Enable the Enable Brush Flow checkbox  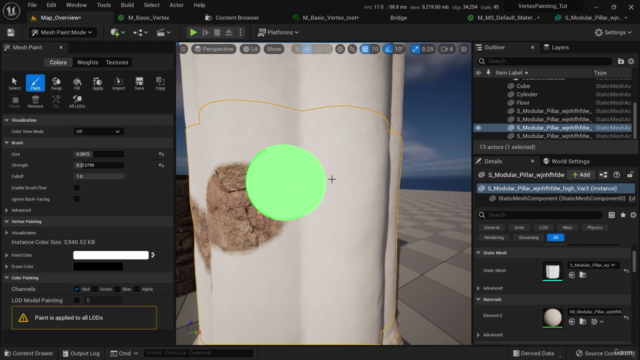[x=77, y=188]
